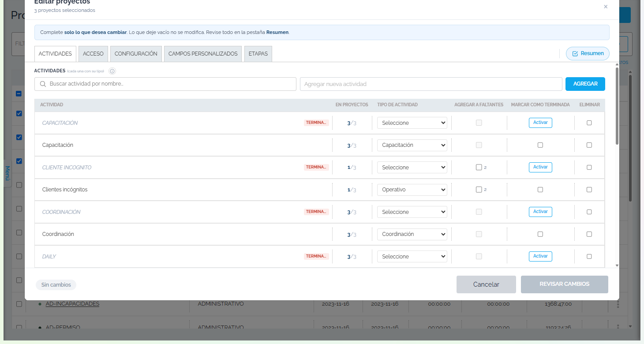Open the CAMPOS PERSONALIZADOS tab

click(203, 54)
